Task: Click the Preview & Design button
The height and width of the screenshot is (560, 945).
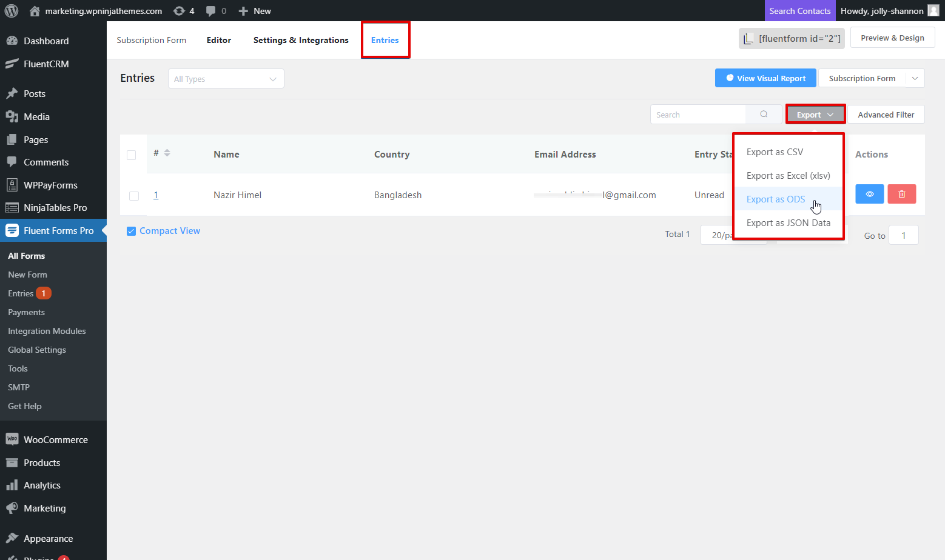Action: 892,38
